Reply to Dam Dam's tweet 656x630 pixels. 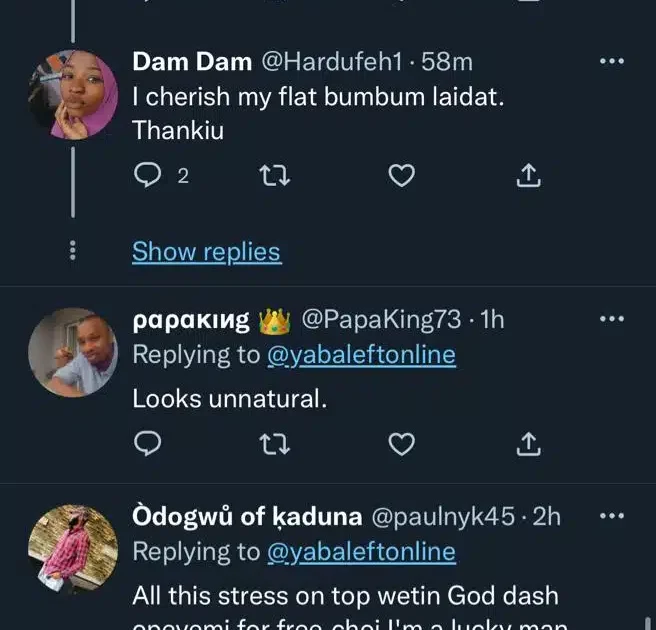(148, 176)
